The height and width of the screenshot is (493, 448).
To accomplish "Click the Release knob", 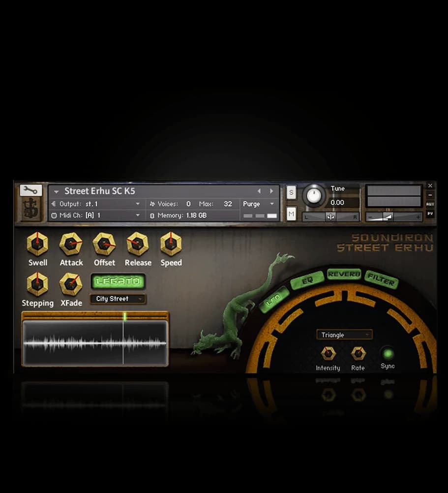I will click(x=138, y=244).
